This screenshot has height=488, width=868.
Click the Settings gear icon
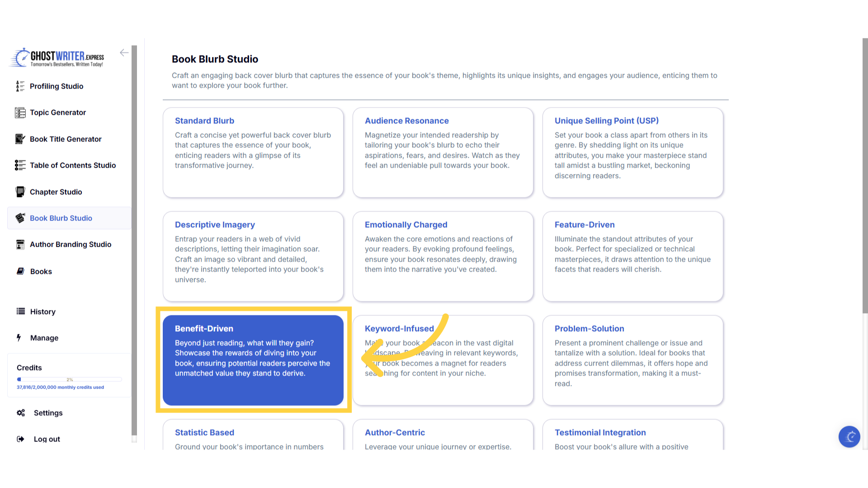click(x=21, y=413)
